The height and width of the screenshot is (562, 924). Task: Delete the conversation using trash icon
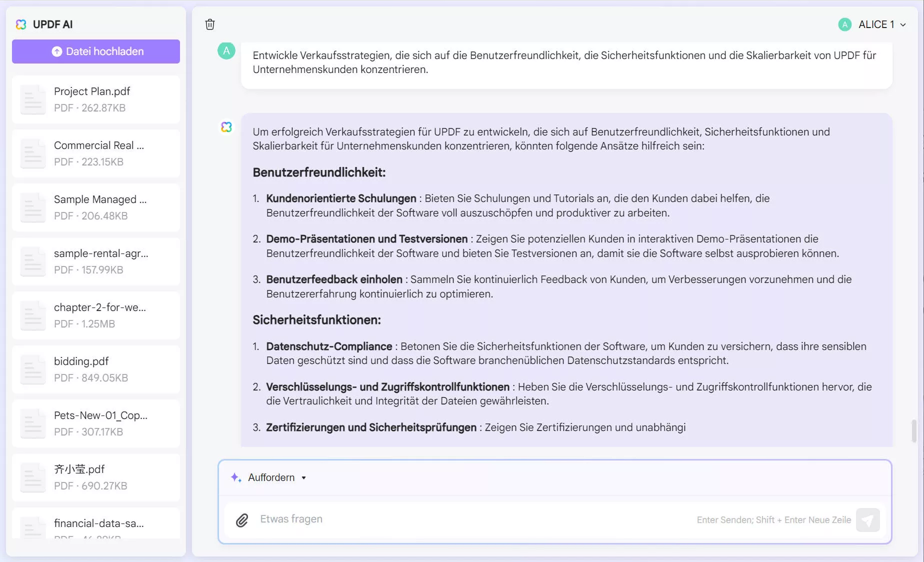pos(210,24)
